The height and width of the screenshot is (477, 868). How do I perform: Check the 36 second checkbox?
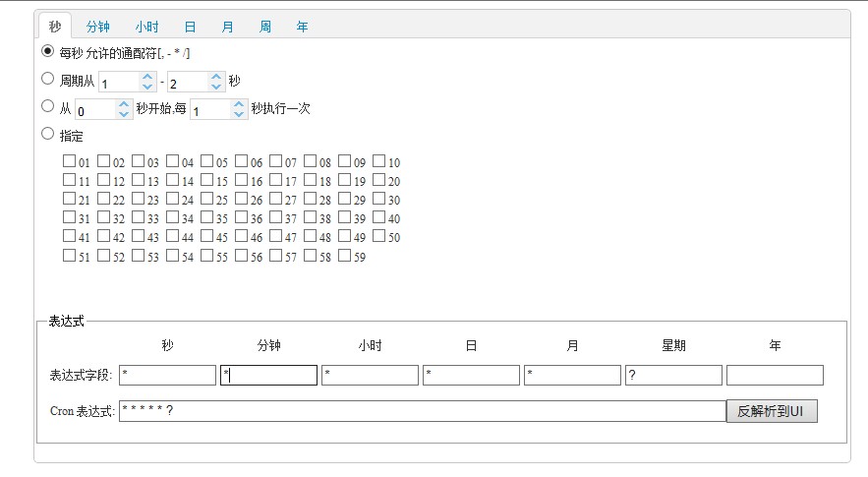(242, 217)
